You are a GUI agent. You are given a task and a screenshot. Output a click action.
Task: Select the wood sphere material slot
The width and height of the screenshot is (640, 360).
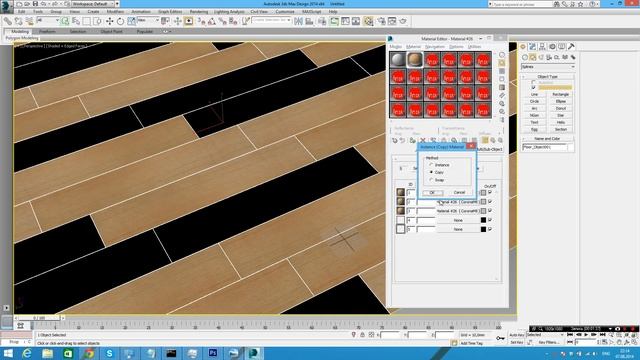point(415,60)
